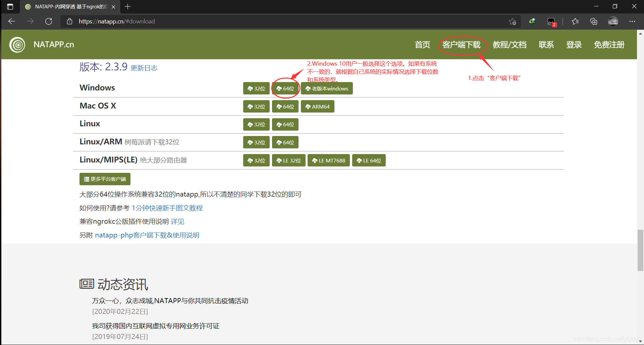This screenshot has height=345, width=644.
Task: Click the Mac OS X row label
Action: coord(98,106)
